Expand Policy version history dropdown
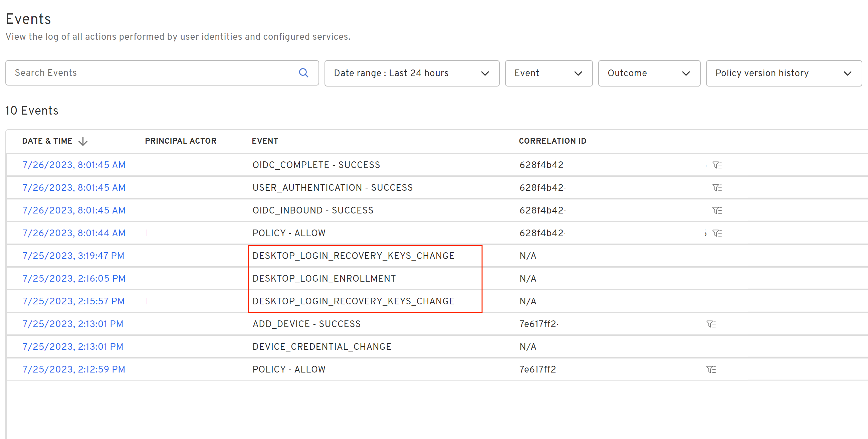This screenshot has height=439, width=868. coord(784,73)
